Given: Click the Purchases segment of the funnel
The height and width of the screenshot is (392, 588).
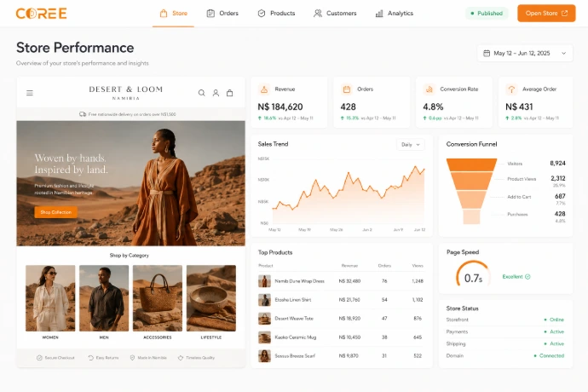Looking at the screenshot, I should click(471, 216).
